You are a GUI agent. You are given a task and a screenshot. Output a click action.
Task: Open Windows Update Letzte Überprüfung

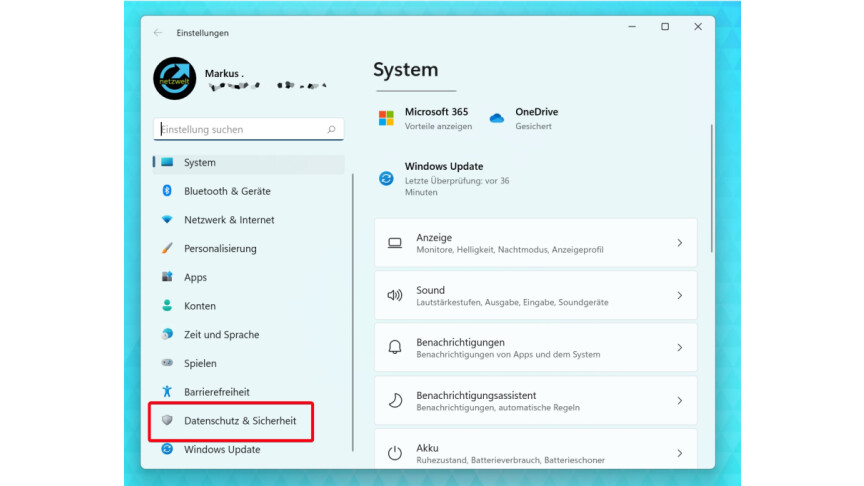coord(446,179)
